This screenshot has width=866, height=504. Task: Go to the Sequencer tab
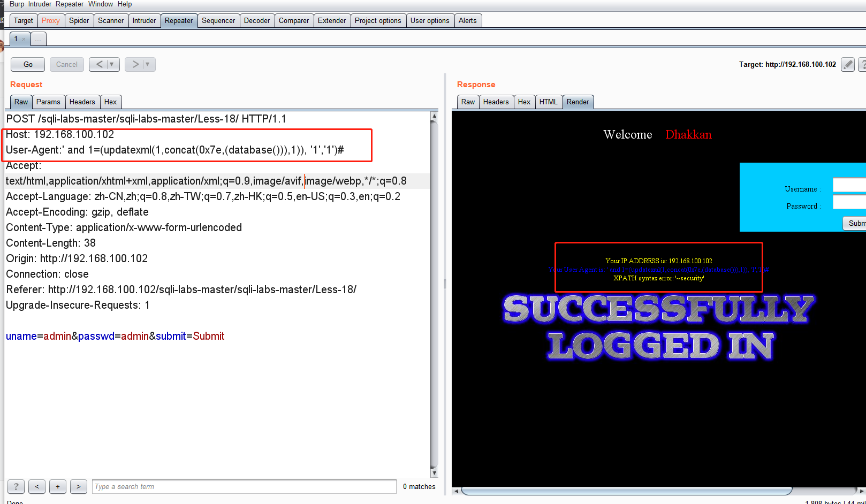pyautogui.click(x=218, y=21)
